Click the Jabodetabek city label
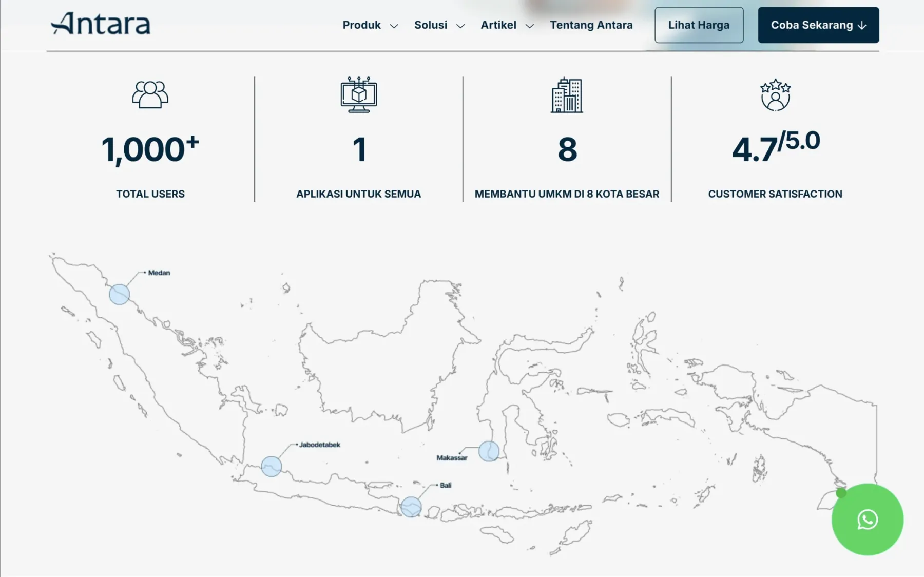The height and width of the screenshot is (577, 924). tap(319, 445)
